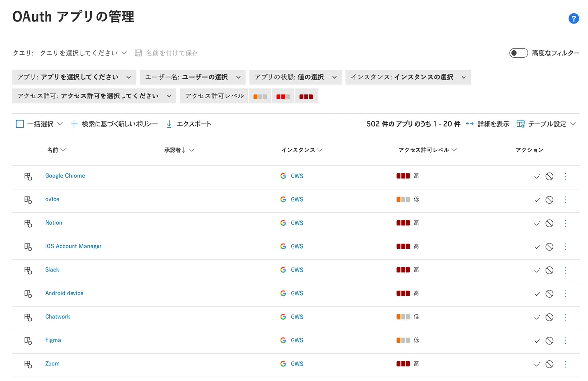The width and height of the screenshot is (588, 381).
Task: Open more options for Figma row
Action: 565,341
